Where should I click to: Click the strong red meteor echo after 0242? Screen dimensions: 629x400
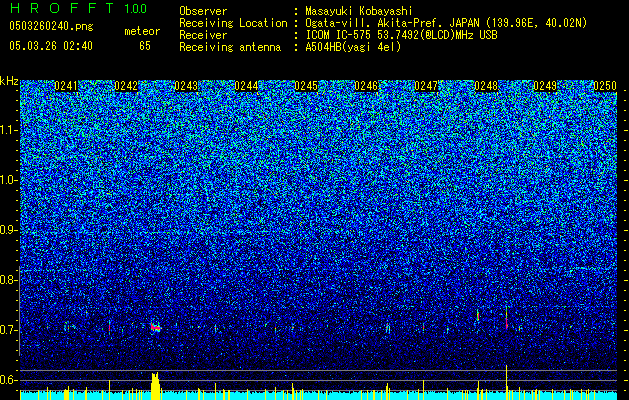point(155,327)
